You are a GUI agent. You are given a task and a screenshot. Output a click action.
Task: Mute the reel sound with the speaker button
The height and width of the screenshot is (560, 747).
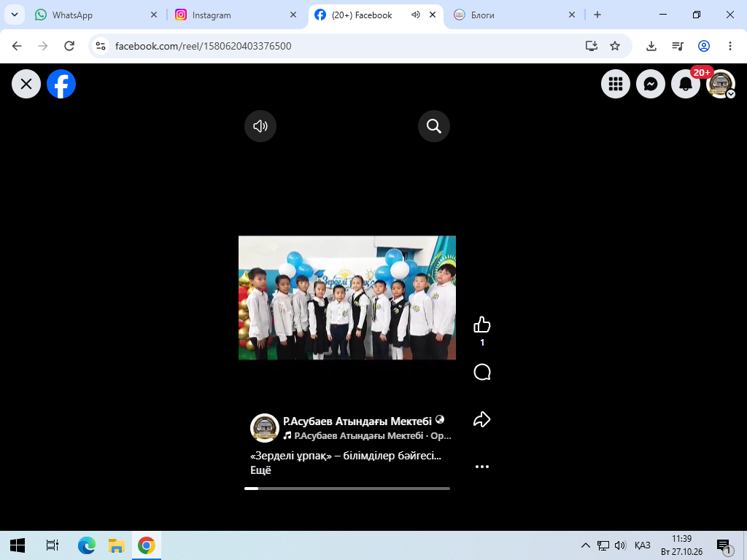(260, 126)
